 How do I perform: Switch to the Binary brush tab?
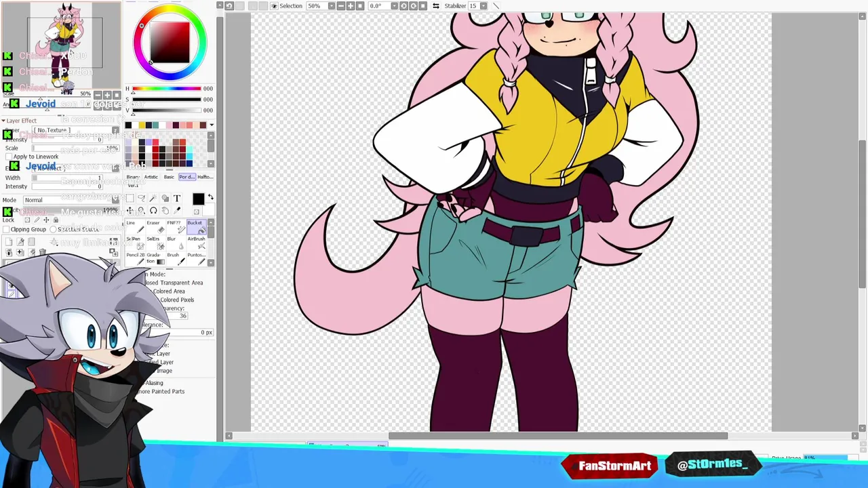[133, 177]
